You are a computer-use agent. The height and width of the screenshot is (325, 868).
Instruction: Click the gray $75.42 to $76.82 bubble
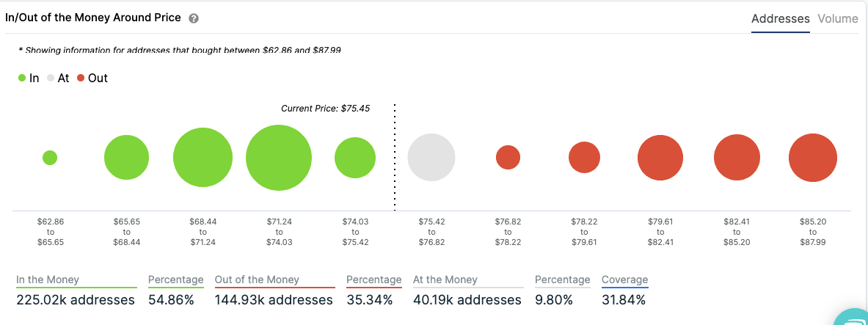click(431, 157)
